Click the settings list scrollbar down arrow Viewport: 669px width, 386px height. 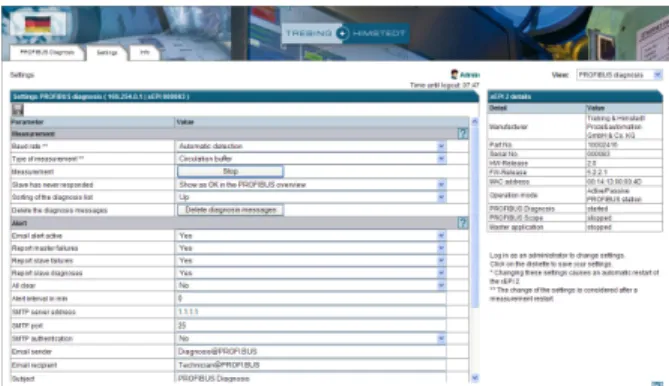[x=475, y=378]
